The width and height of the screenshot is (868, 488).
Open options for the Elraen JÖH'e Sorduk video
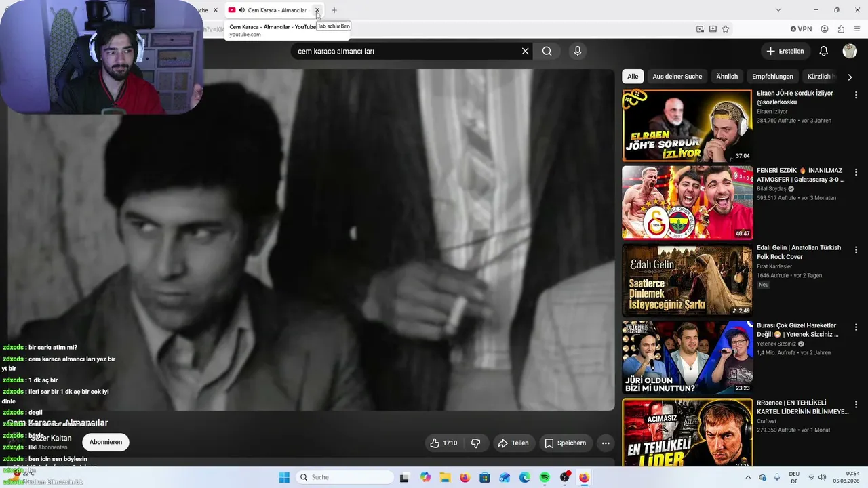(x=856, y=96)
